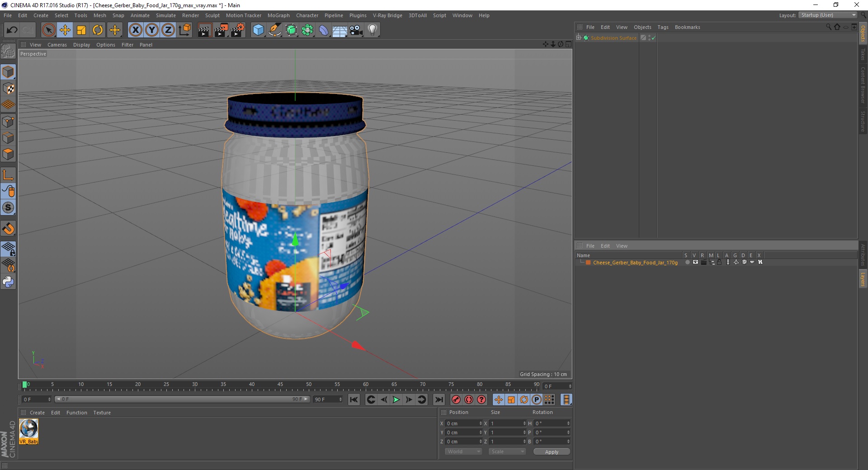Open material manager Texture menu
The image size is (868, 470).
point(102,413)
